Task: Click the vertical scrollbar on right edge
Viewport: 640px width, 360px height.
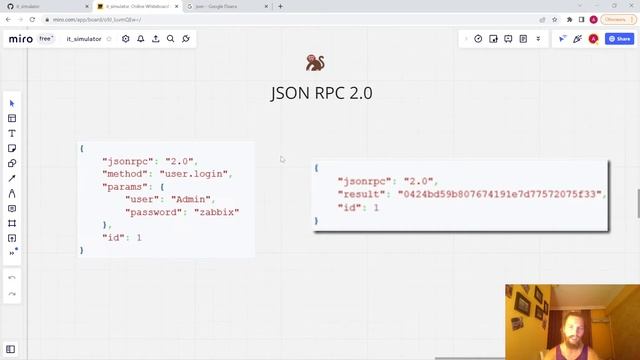Action: click(638, 204)
